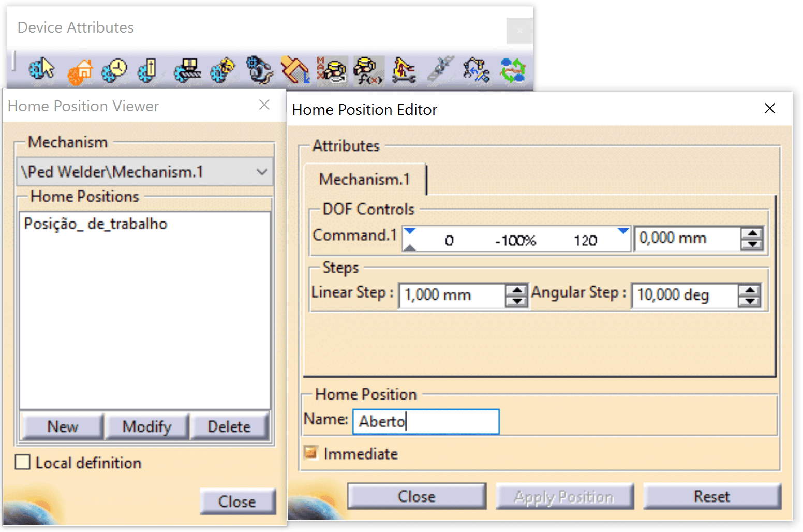The image size is (803, 532).
Task: Click the gear with cursor arrow icon
Action: [41, 69]
